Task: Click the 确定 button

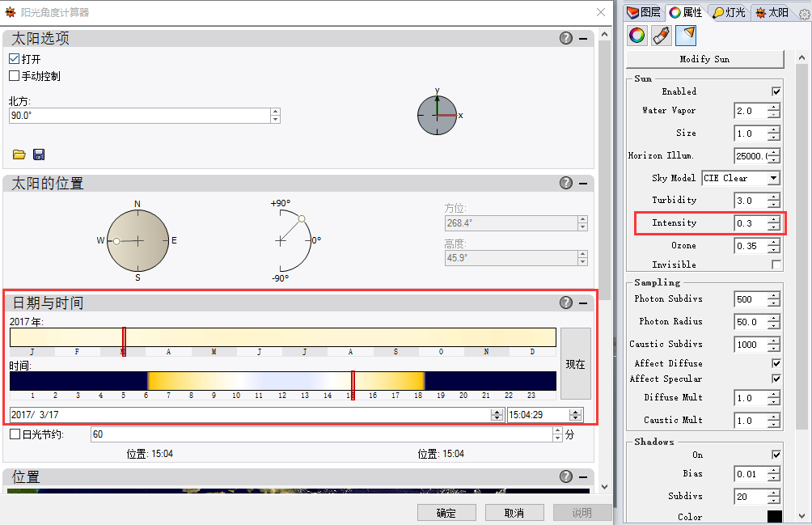Action: pyautogui.click(x=446, y=513)
